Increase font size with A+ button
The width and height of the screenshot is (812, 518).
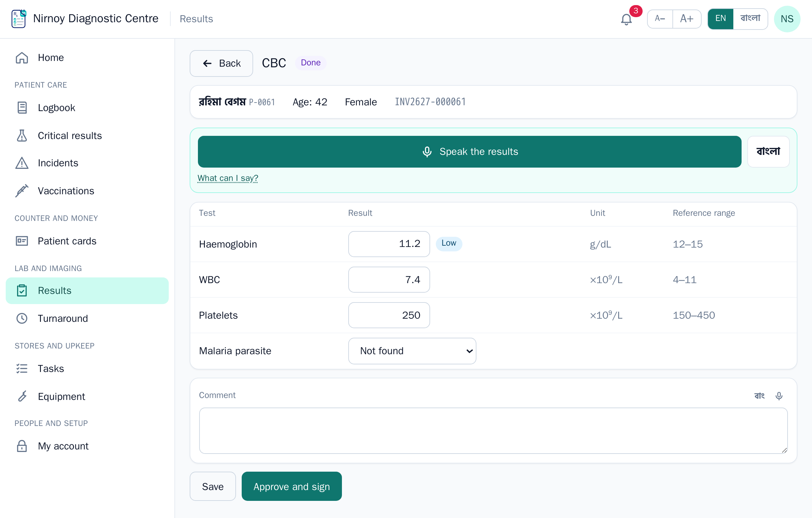687,18
